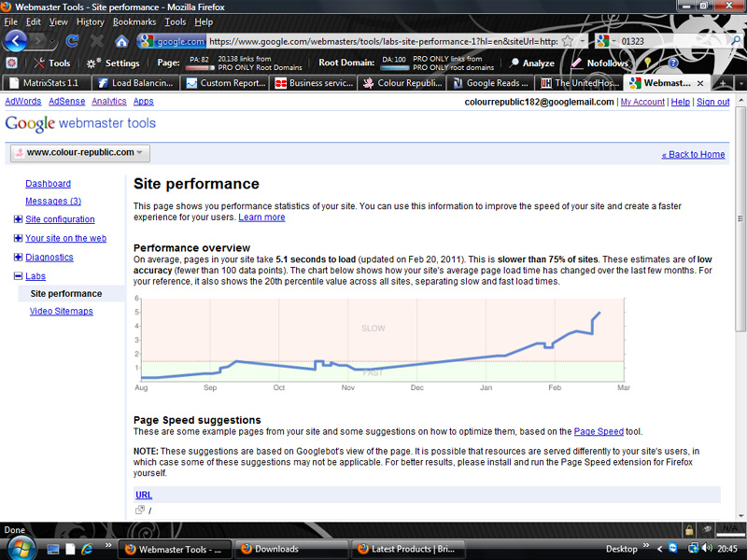Open the Tools menu in the menu bar

click(x=176, y=21)
